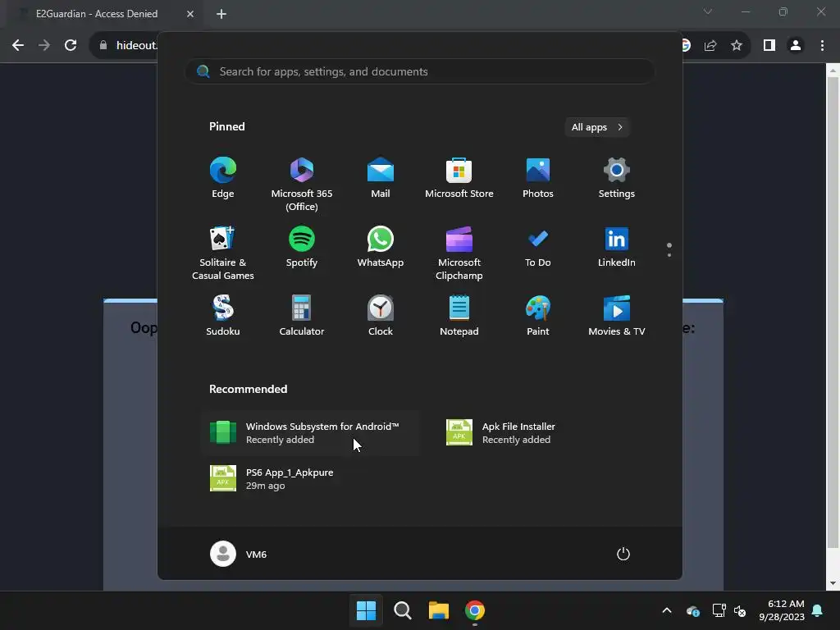Share this page from Chrome toolbar
This screenshot has width=840, height=630.
click(710, 46)
